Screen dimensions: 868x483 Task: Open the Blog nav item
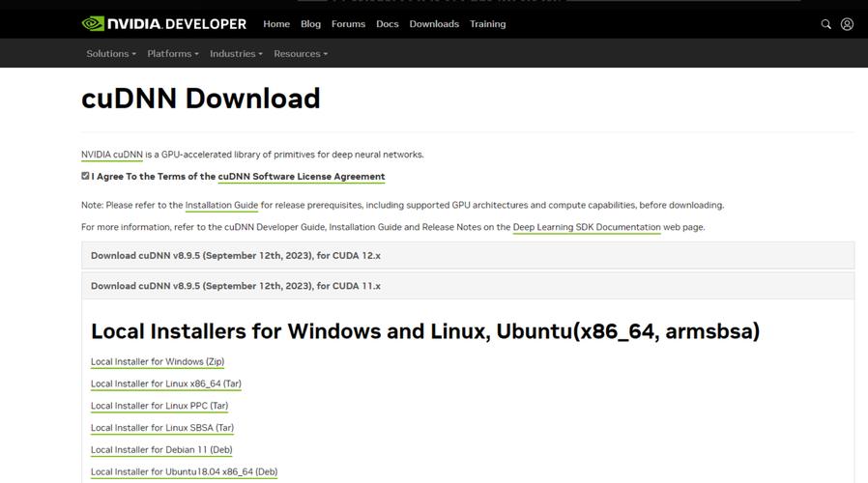coord(310,24)
